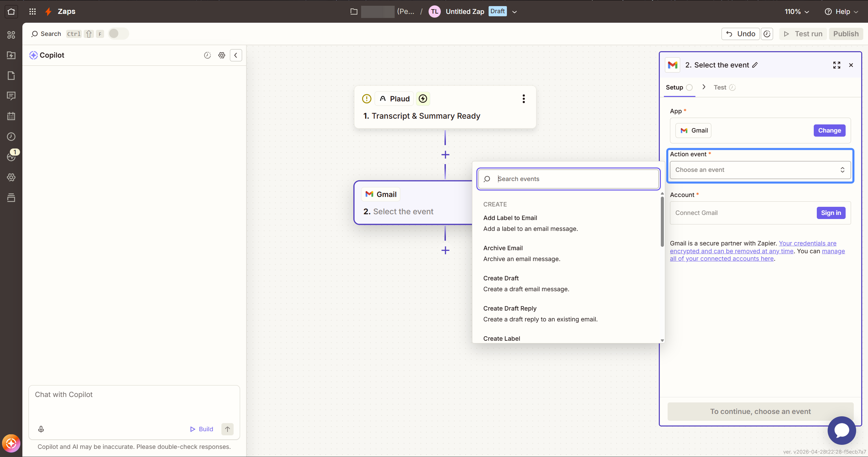
Task: Go to the Zapier home icon
Action: tap(11, 12)
